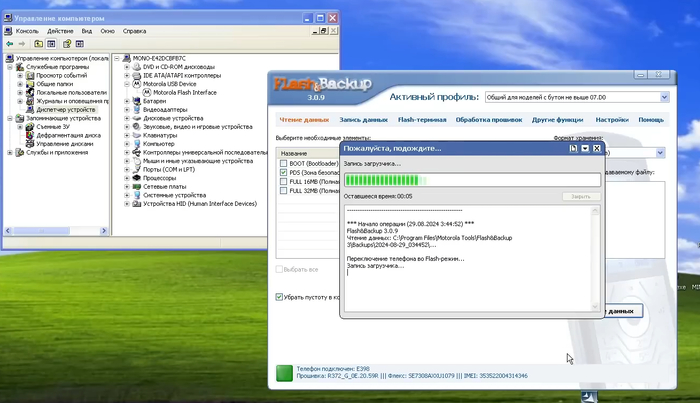Select the Диспетчер устройств tree icon
Screen dimensions: 700x403
coord(30,110)
